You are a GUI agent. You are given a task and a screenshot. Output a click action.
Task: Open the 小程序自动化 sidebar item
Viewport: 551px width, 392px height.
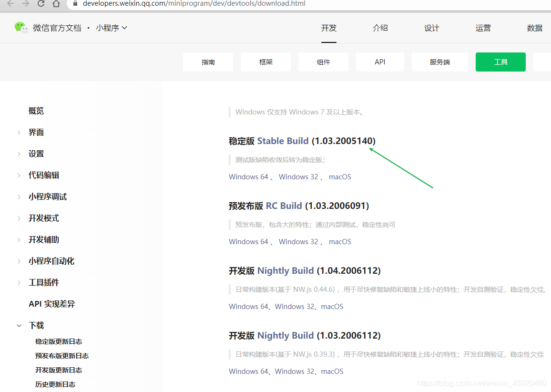point(51,261)
